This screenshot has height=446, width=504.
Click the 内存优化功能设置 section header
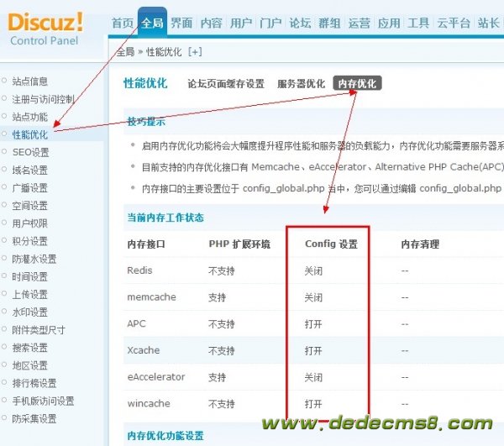[165, 436]
